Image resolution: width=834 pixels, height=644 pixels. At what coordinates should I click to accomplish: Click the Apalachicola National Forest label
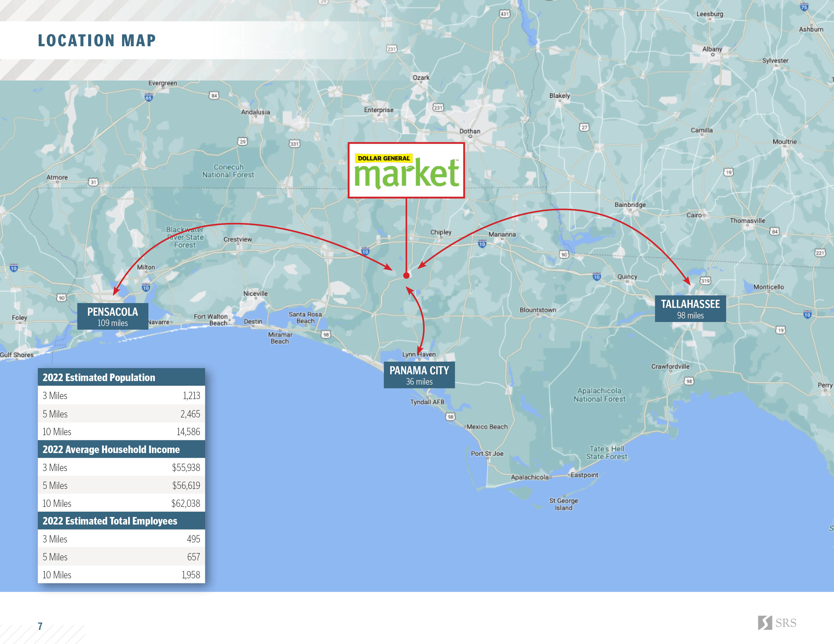click(x=599, y=395)
